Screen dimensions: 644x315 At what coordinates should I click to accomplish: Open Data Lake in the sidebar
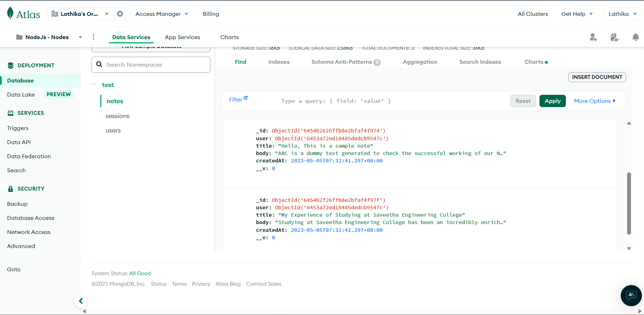point(21,94)
